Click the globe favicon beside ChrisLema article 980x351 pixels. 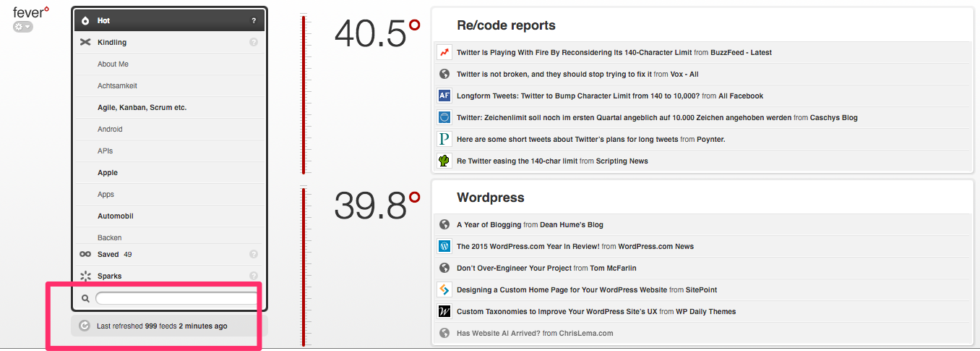click(444, 333)
